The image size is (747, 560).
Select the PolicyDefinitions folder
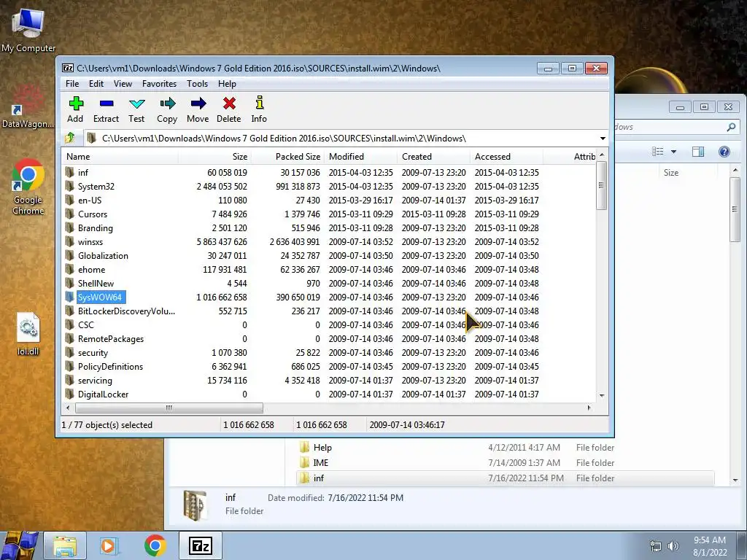110,366
